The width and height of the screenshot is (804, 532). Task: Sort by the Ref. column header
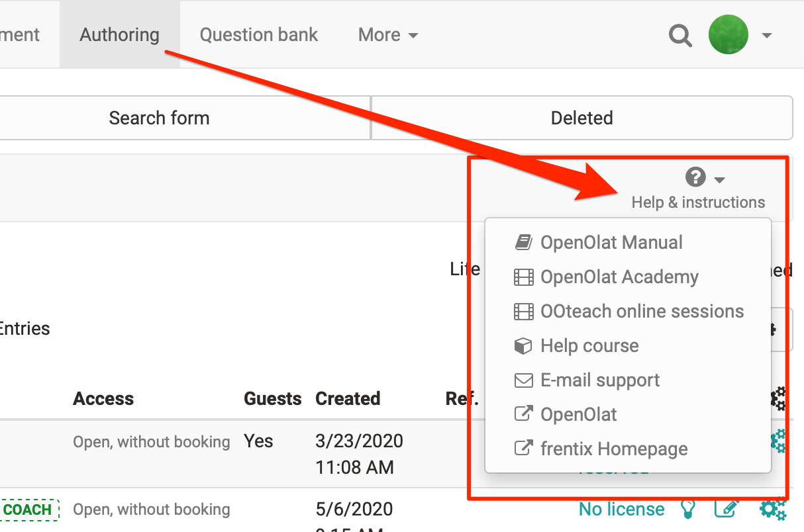click(x=462, y=398)
